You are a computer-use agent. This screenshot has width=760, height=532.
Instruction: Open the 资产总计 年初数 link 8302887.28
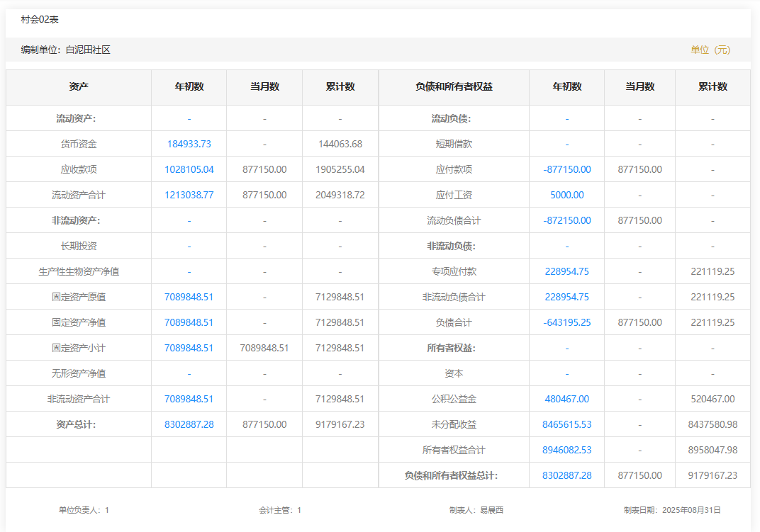click(x=189, y=424)
